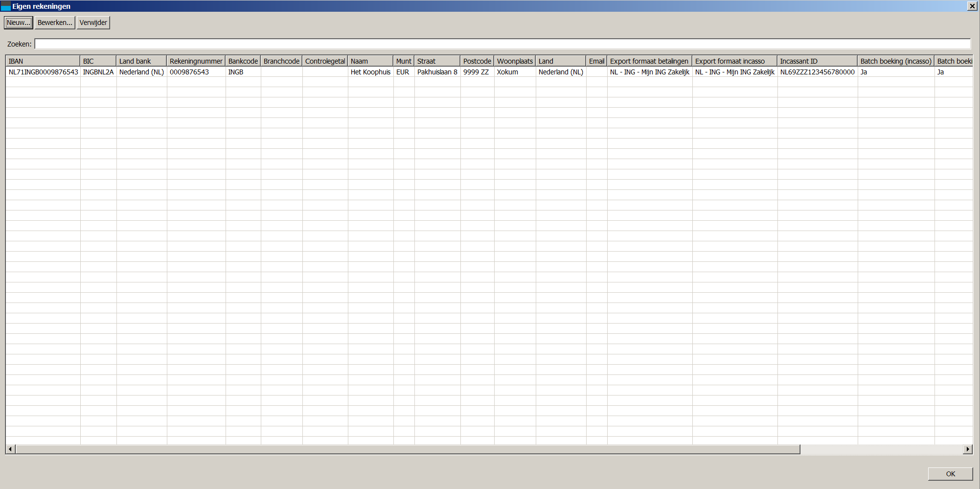Sort by Land bank column header
This screenshot has width=980, height=489.
click(141, 61)
